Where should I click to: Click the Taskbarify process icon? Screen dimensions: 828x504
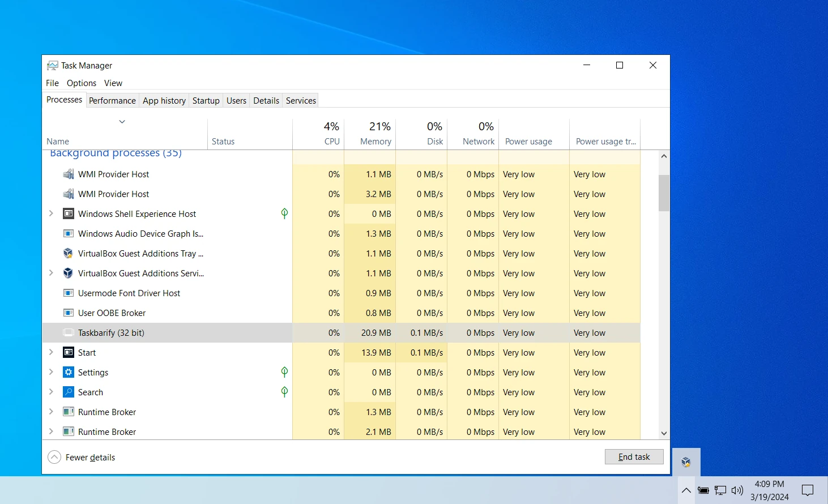(68, 332)
